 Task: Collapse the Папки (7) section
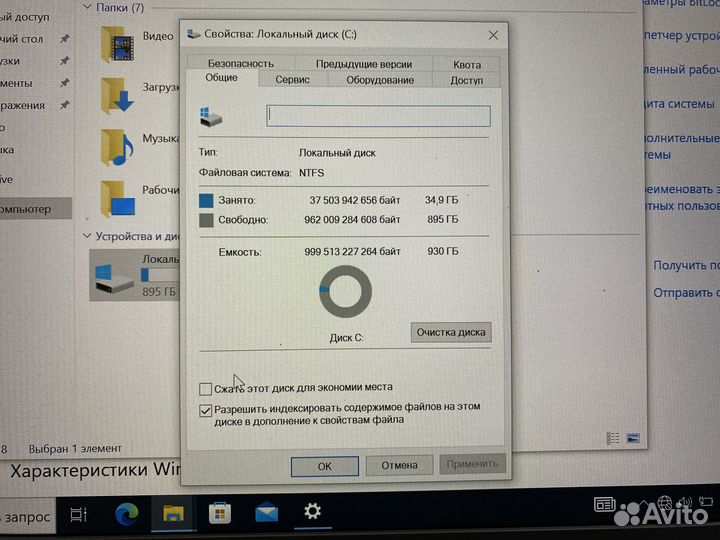[87, 7]
